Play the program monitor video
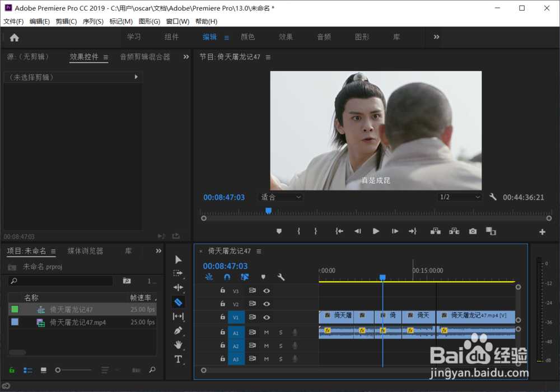This screenshot has height=392, width=560. (376, 231)
